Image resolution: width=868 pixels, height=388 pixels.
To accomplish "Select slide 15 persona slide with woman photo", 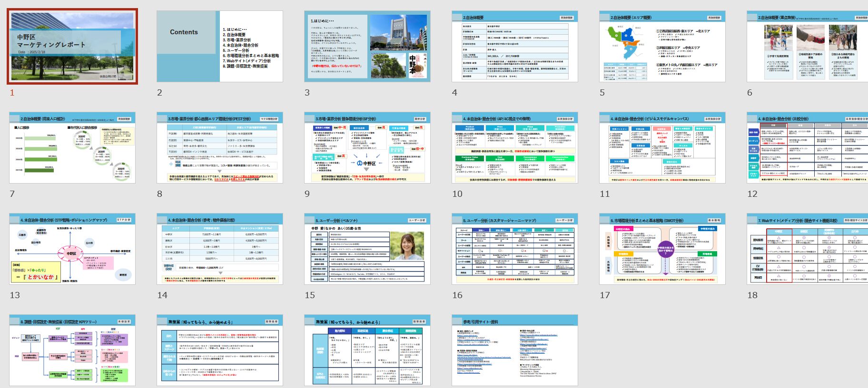I will click(367, 249).
